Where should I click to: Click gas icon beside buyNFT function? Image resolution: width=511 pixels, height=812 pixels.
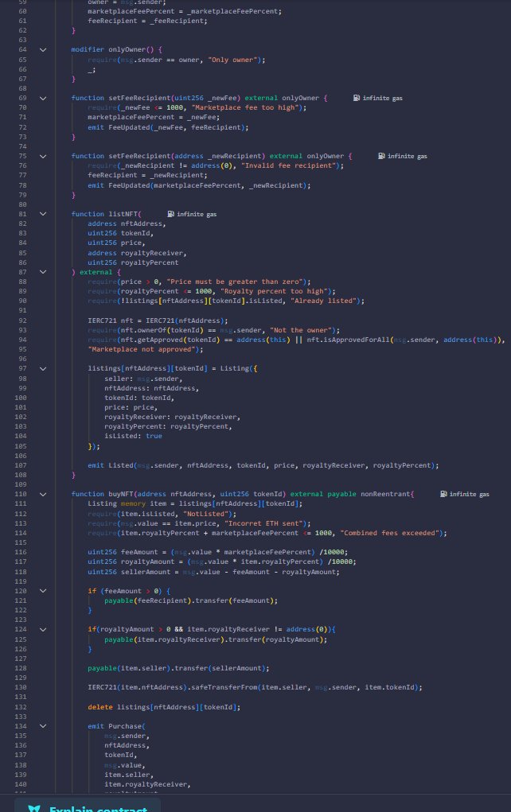[443, 494]
